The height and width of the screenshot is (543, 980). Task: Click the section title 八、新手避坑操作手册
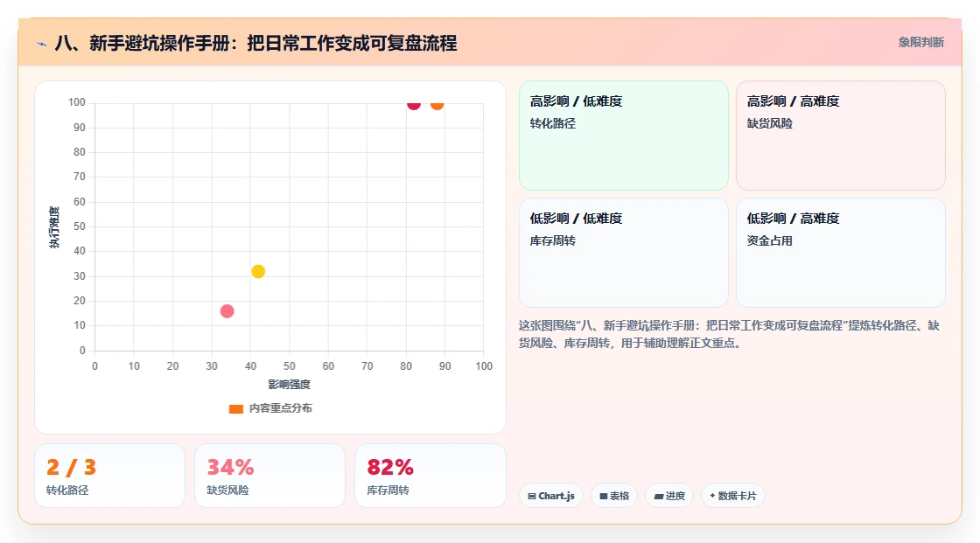click(255, 43)
